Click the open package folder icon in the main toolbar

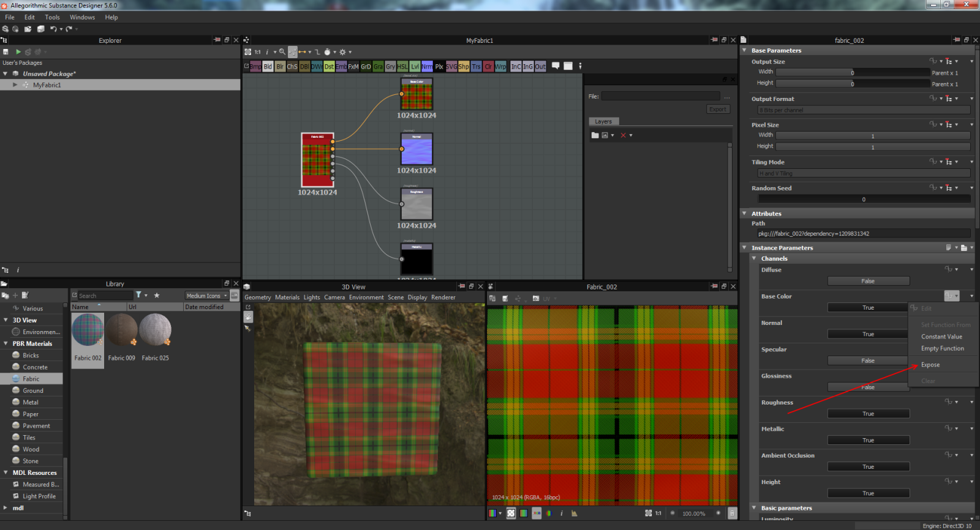pyautogui.click(x=28, y=29)
